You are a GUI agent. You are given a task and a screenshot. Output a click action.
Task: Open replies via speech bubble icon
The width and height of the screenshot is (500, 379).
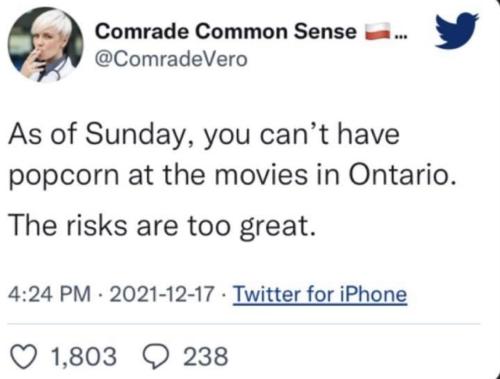coord(156,357)
